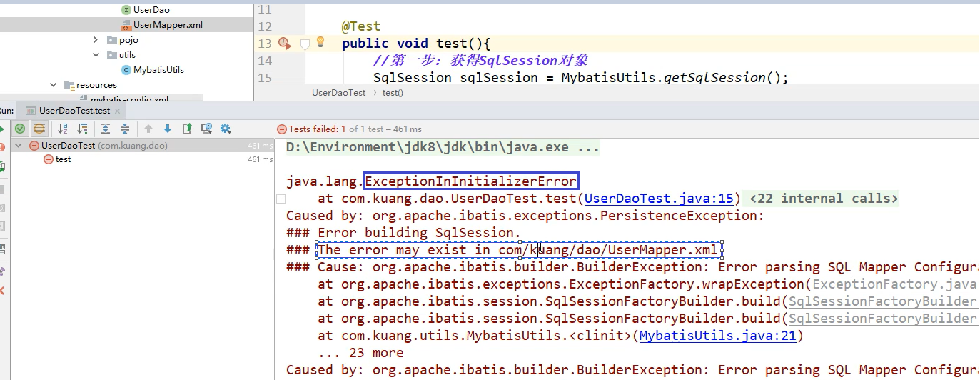Screen dimensions: 980x385
Task: Expand the 22 internal calls fold
Action: 824,199
